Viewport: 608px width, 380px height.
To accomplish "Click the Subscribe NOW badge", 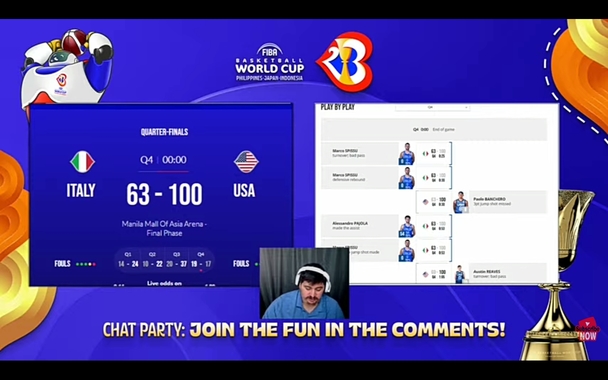I will coord(588,330).
